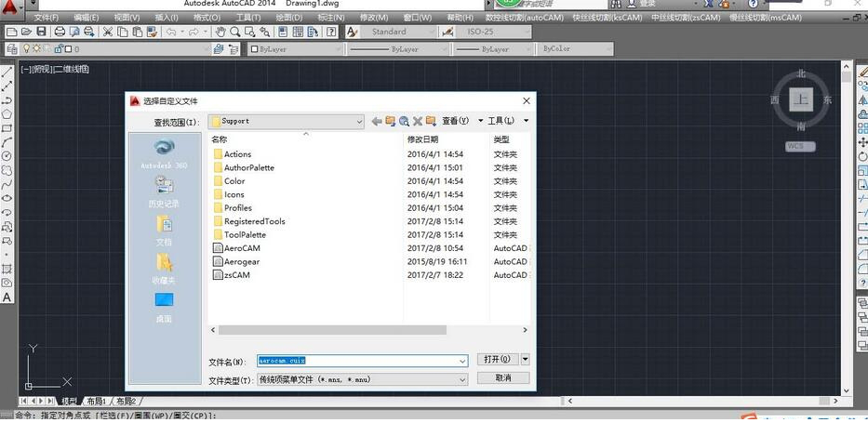
Task: Select the zsCAM file
Action: click(x=232, y=275)
